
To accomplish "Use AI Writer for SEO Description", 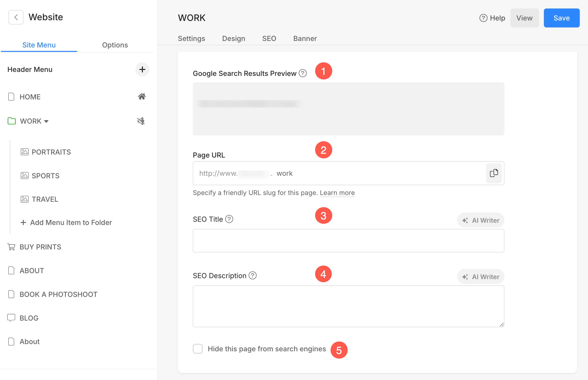I will click(x=481, y=277).
